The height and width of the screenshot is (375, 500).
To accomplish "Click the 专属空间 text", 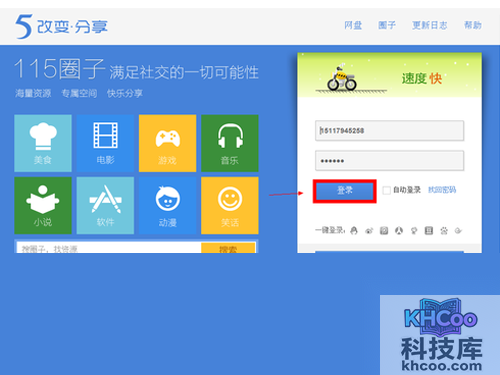I will (x=79, y=93).
